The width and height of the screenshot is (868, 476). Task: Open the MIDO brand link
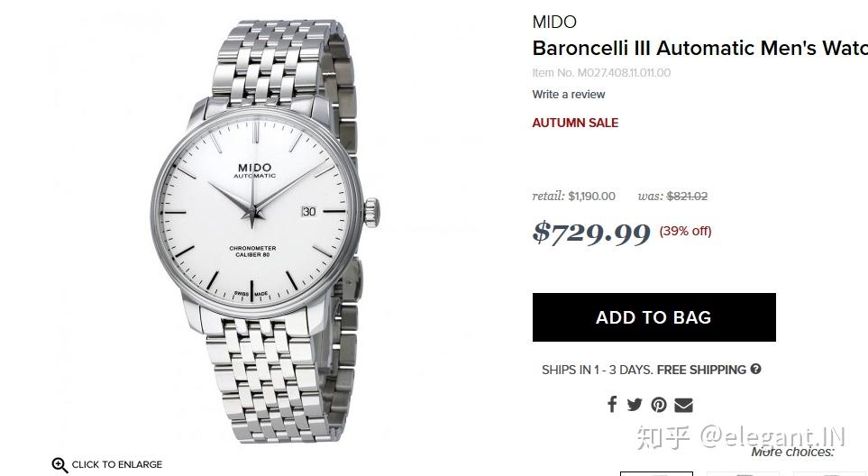point(554,23)
